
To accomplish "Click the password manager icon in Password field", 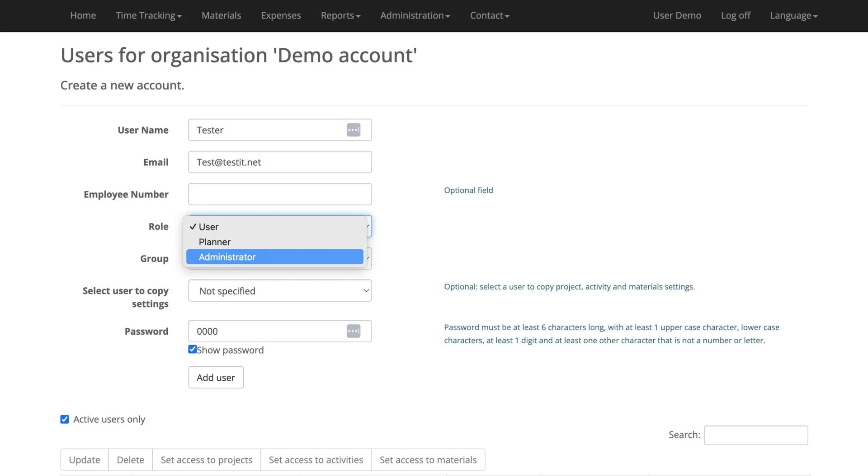I will click(353, 331).
